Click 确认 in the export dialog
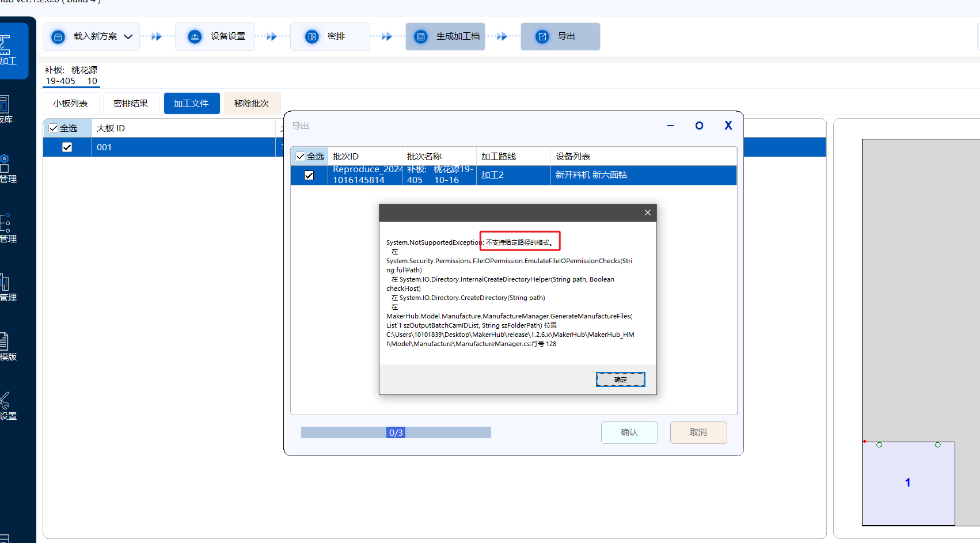This screenshot has height=543, width=980. coord(629,432)
